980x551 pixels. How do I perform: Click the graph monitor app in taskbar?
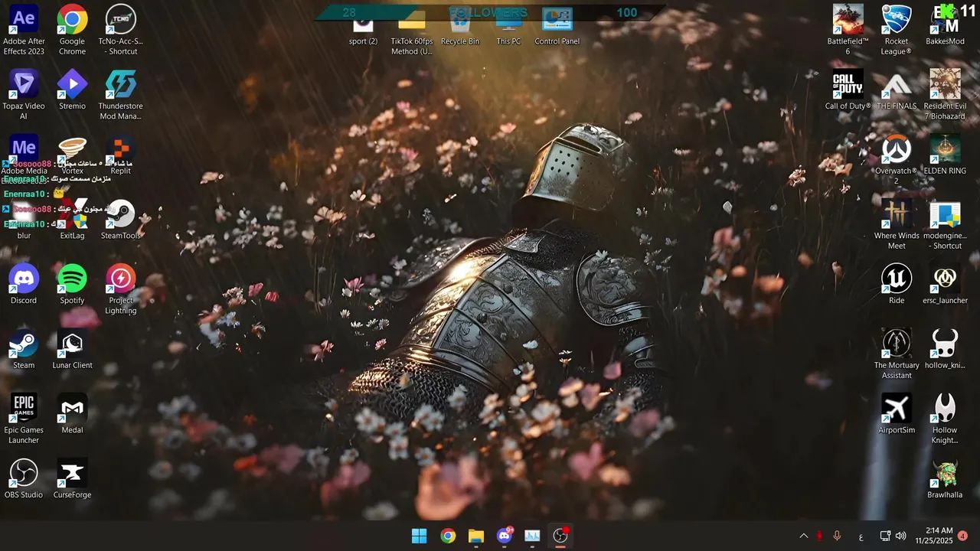(532, 536)
